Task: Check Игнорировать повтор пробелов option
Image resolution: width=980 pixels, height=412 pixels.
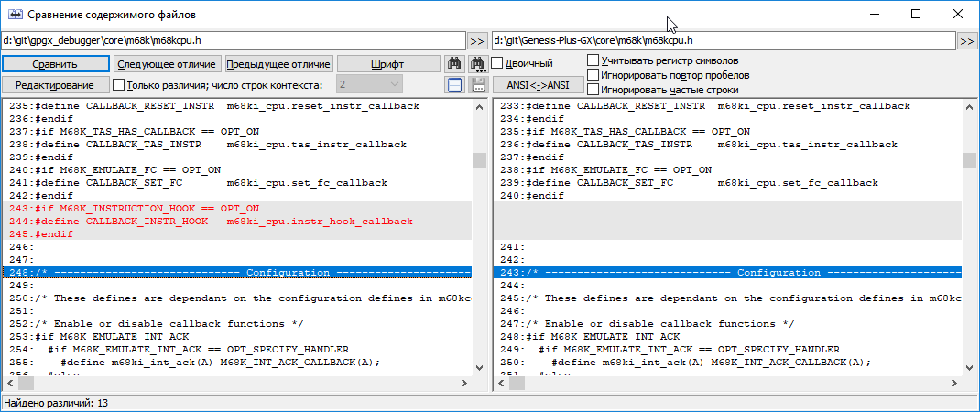Action: click(593, 75)
